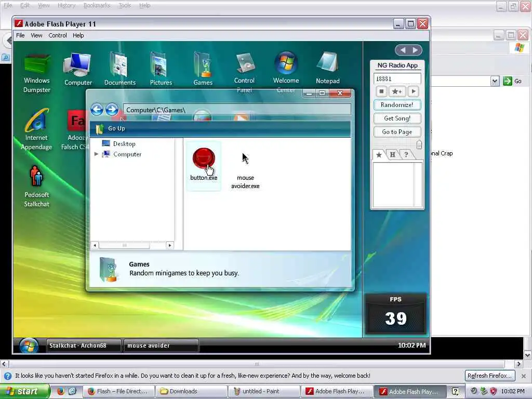This screenshot has width=532, height=399.
Task: Open the Pictures desktop icon
Action: [161, 70]
